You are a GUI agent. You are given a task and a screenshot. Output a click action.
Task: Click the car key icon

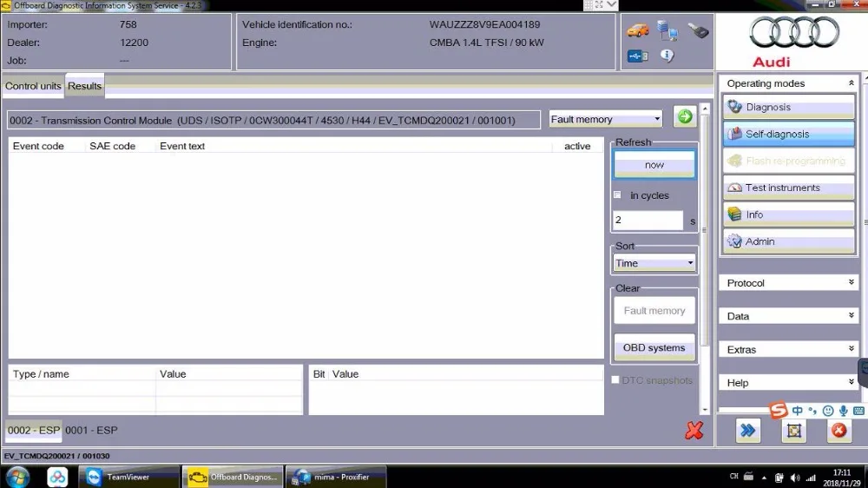click(698, 30)
